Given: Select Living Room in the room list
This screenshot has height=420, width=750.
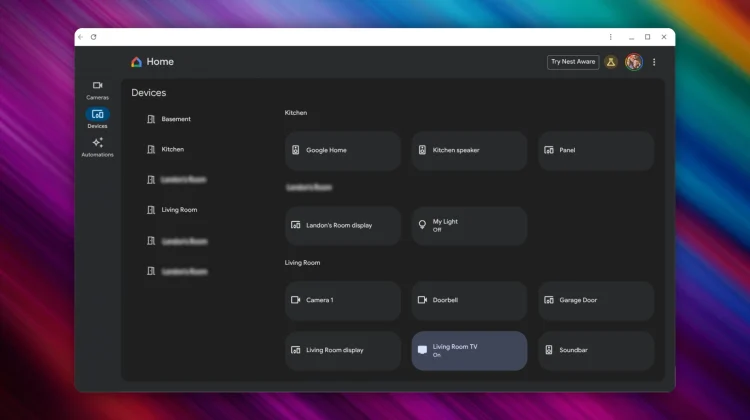Looking at the screenshot, I should tap(179, 210).
